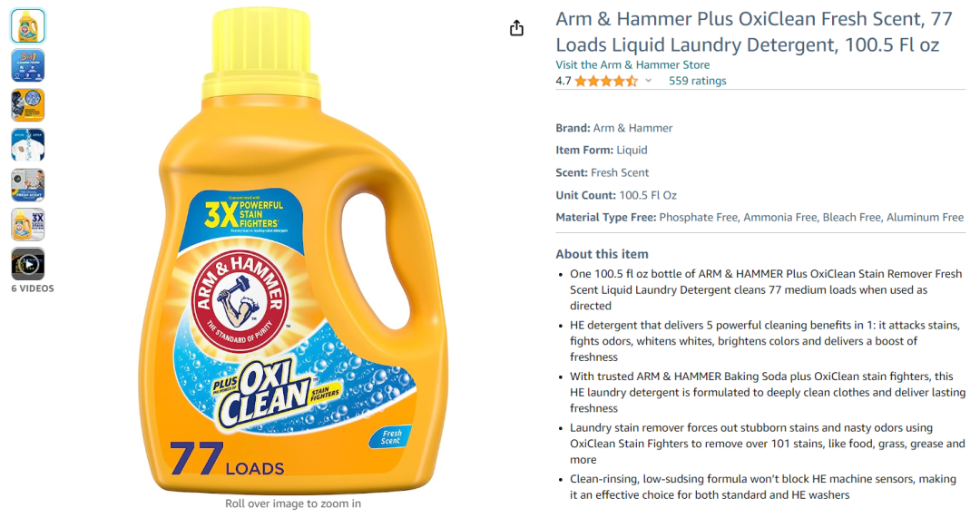
Task: Select the first bottle thumbnail image
Action: [27, 25]
